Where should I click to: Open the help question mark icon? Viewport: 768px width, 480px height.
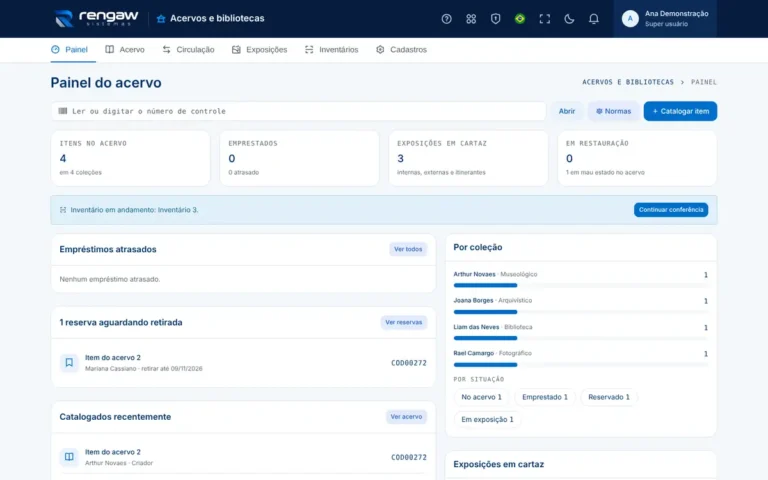coord(446,19)
